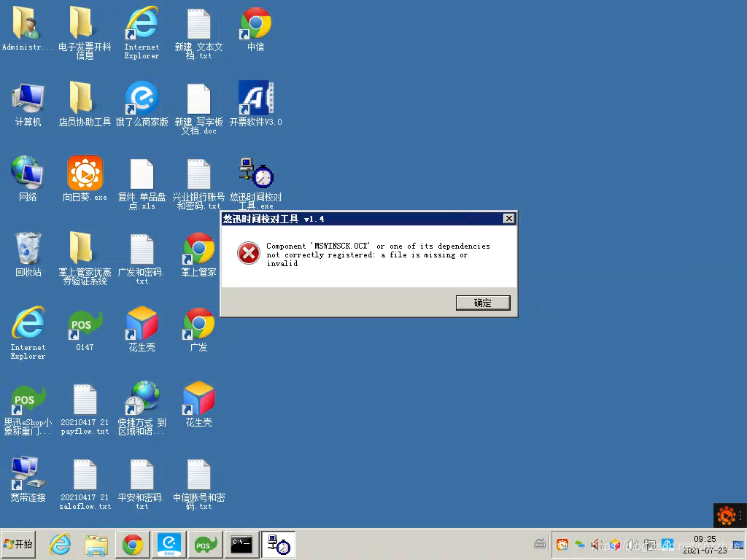Screen dimensions: 747x560
Task: Select the 开票软件V3.0 shortcut
Action: click(x=256, y=104)
